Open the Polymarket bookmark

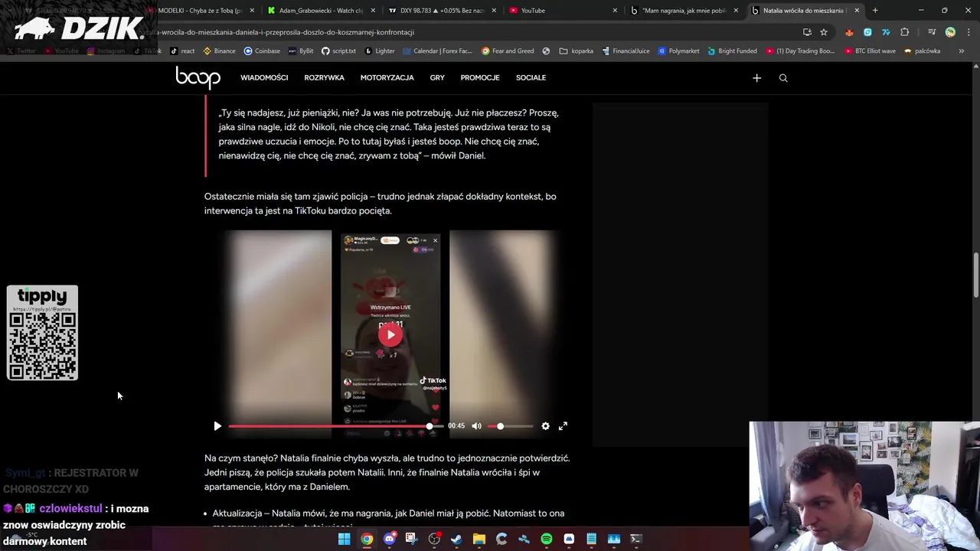coord(678,51)
